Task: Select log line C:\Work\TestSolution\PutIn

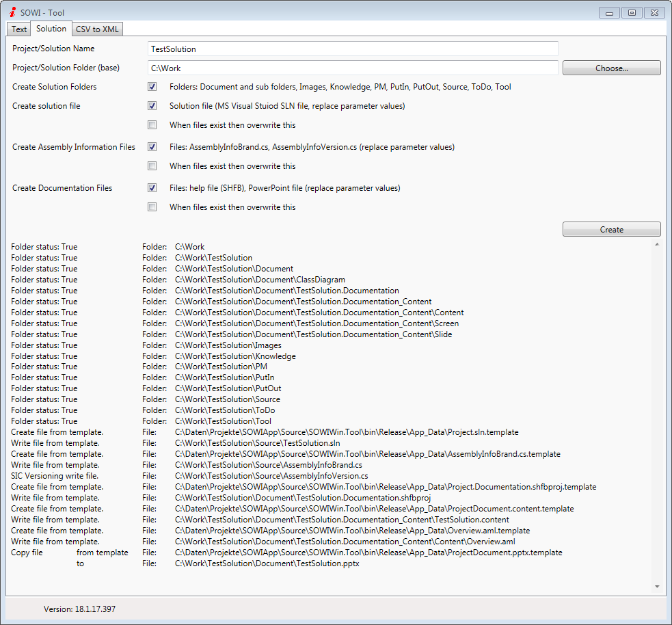Action: (225, 377)
